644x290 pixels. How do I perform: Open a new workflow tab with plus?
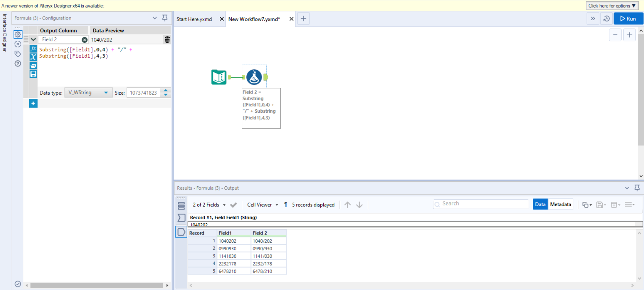(303, 19)
